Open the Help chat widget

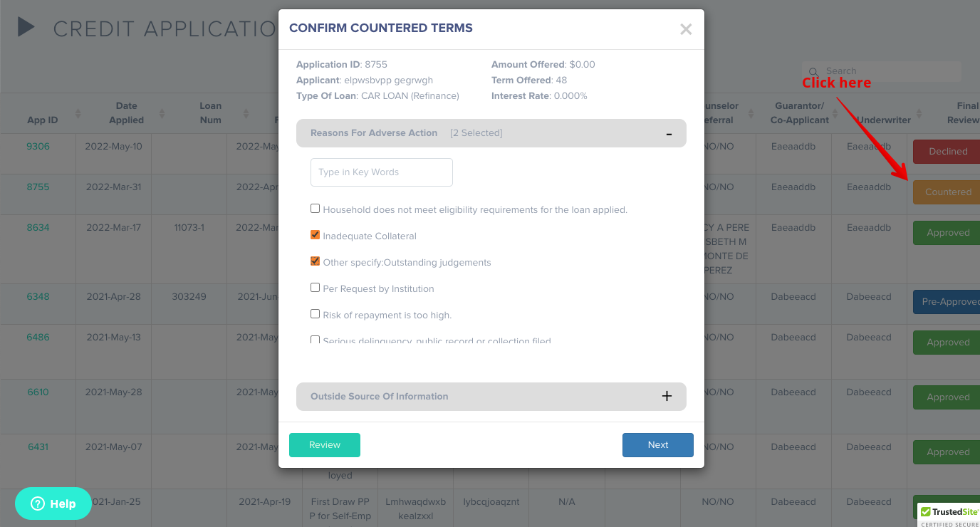pyautogui.click(x=53, y=503)
